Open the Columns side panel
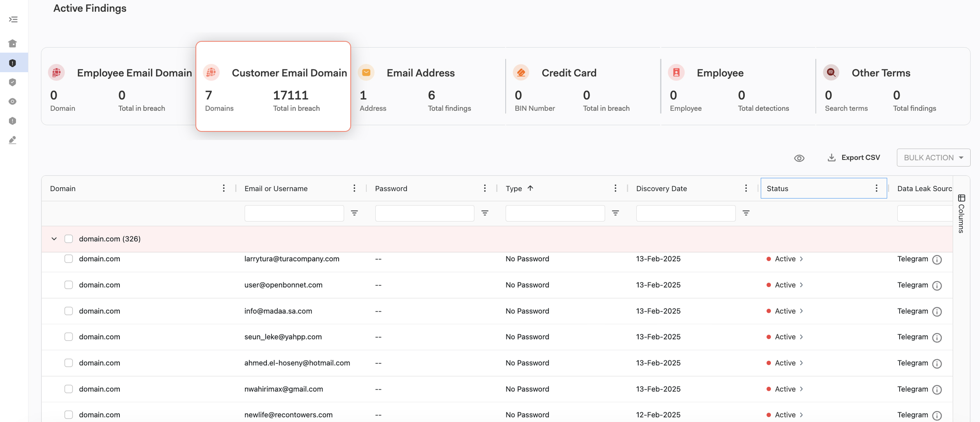Image resolution: width=980 pixels, height=422 pixels. [961, 214]
